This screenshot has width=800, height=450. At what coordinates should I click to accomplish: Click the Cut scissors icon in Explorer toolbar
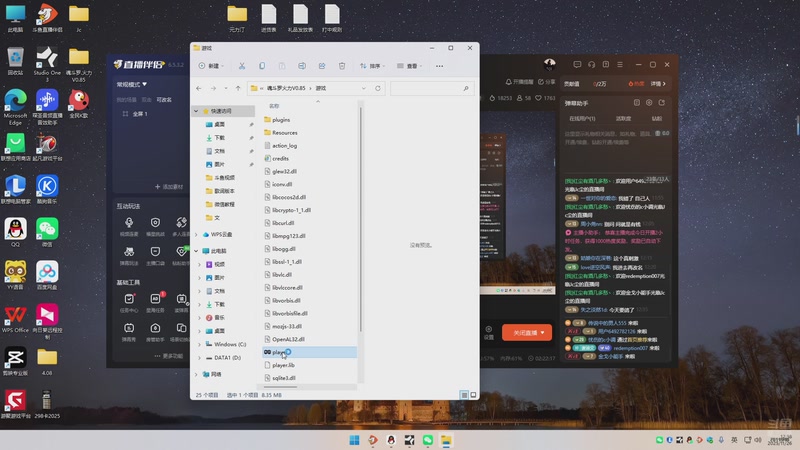(x=242, y=66)
